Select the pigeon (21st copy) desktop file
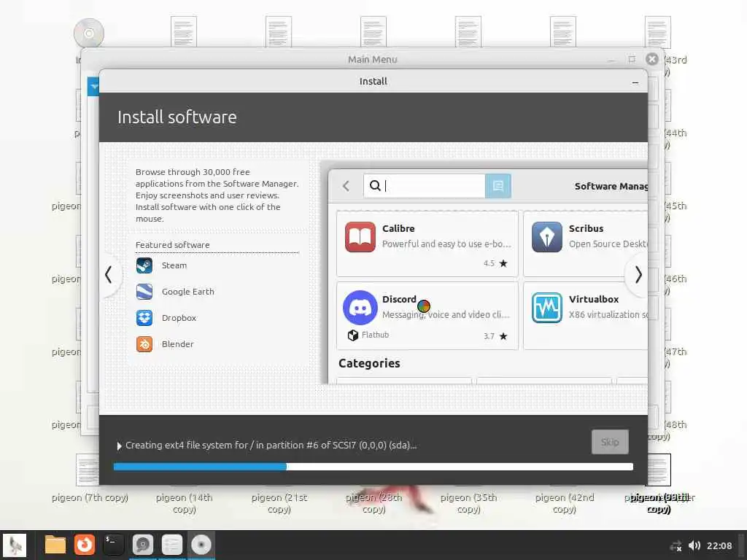Viewport: 747px width, 560px height. click(279, 503)
